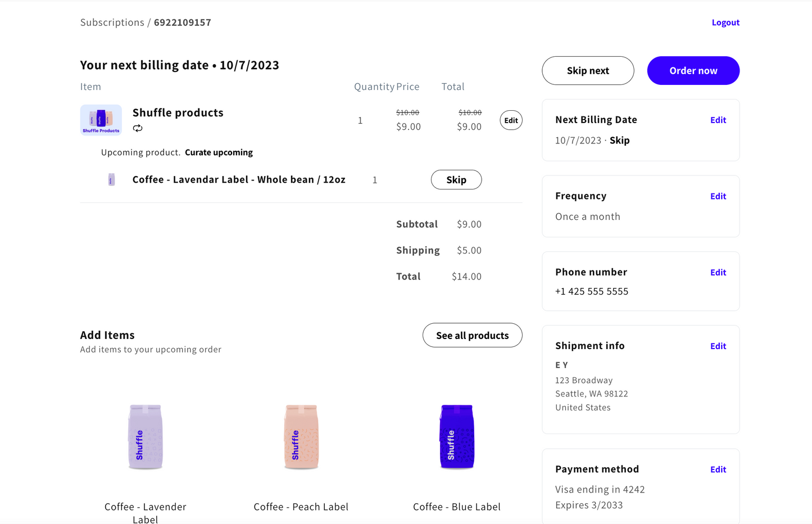Image resolution: width=812 pixels, height=524 pixels.
Task: Edit the Next Billing Date
Action: 718,120
